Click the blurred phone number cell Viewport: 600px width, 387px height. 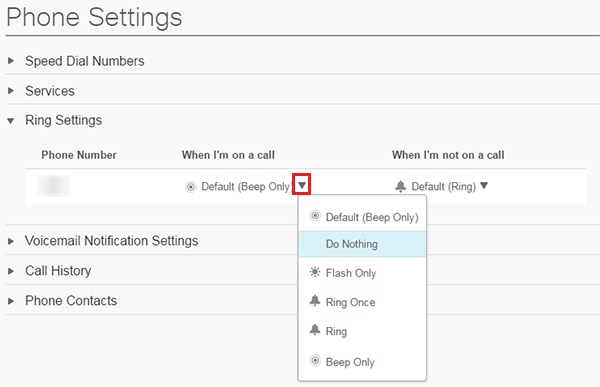pyautogui.click(x=53, y=186)
